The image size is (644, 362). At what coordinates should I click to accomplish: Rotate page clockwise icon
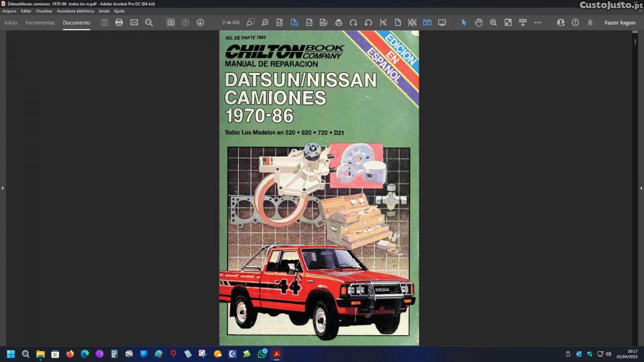pos(353,23)
